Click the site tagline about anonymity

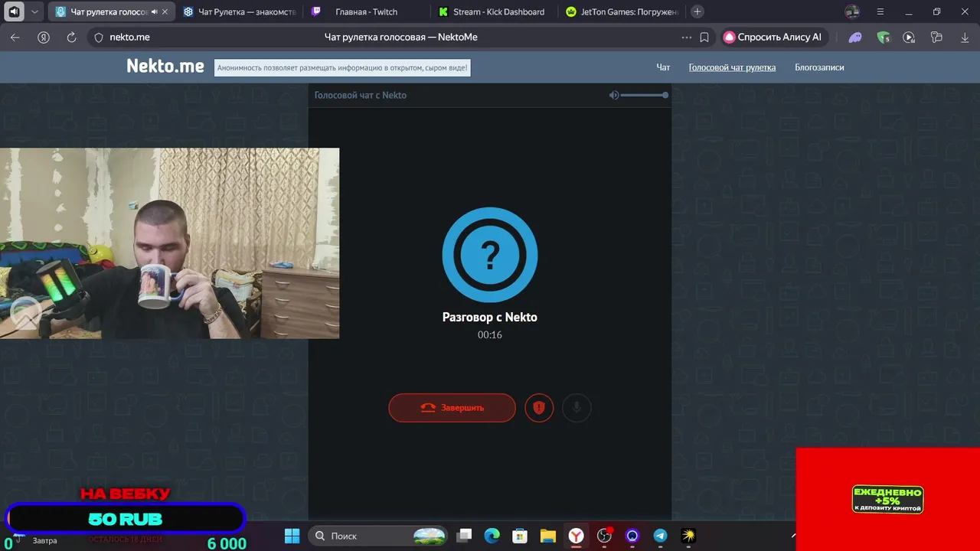(x=341, y=67)
